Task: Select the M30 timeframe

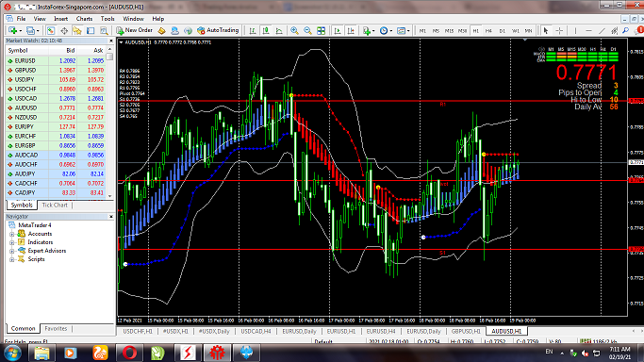Action: [462, 31]
